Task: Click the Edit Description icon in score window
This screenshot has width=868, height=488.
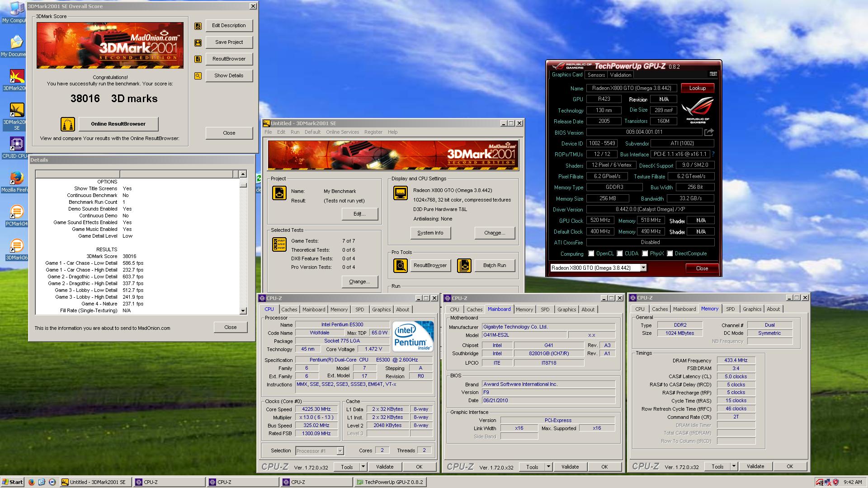Action: pos(198,26)
